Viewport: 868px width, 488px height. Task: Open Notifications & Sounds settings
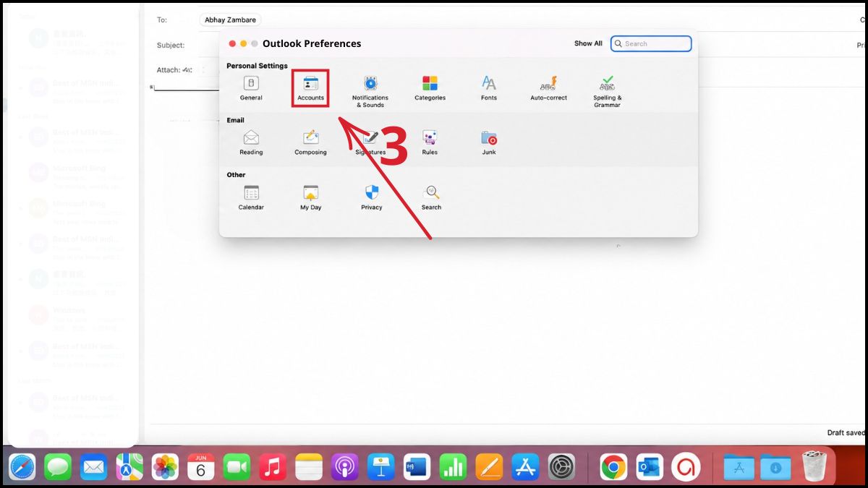[370, 92]
